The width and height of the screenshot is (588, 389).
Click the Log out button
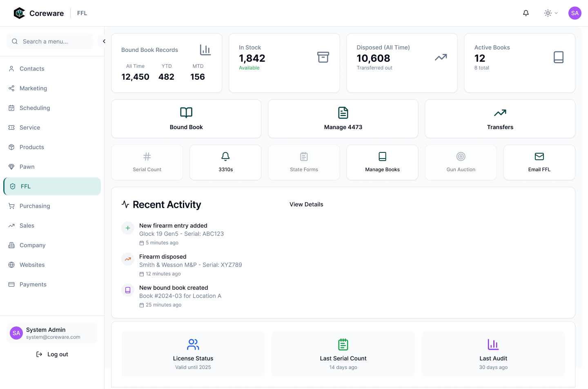click(x=52, y=354)
